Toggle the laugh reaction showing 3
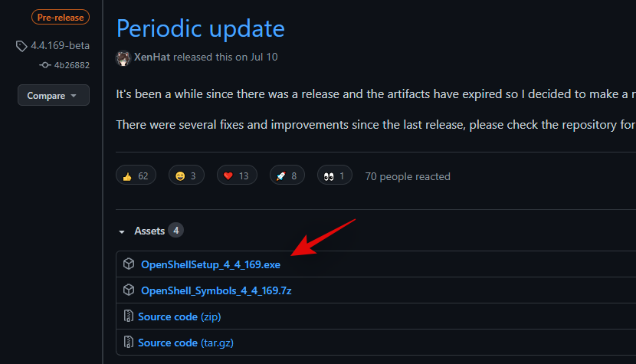The width and height of the screenshot is (636, 364). [x=186, y=175]
